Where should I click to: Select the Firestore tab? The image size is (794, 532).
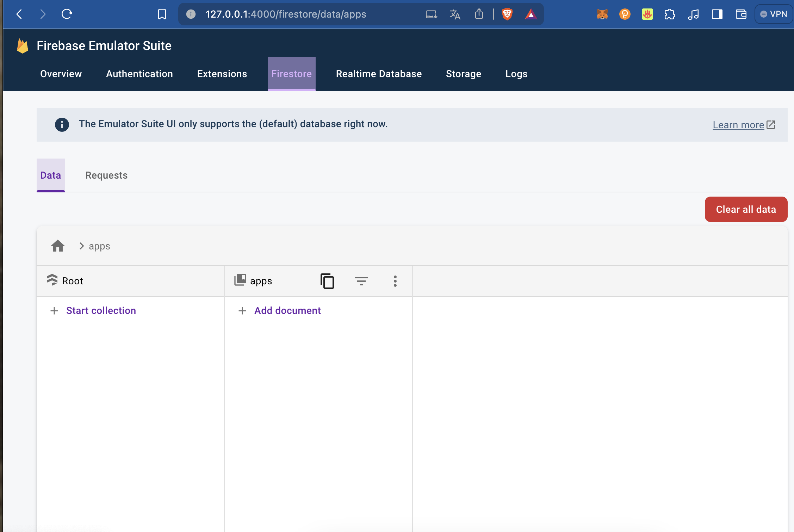[x=292, y=74]
